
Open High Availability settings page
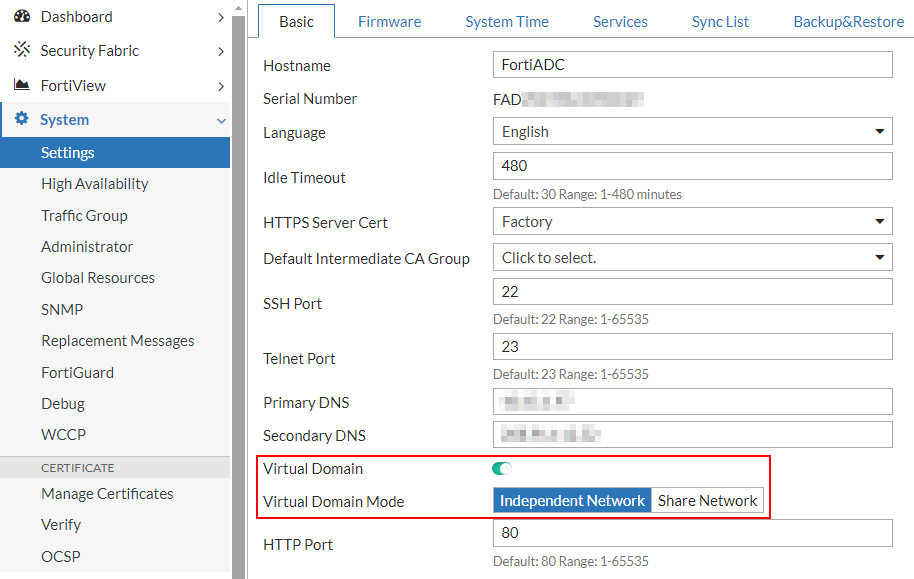(95, 184)
